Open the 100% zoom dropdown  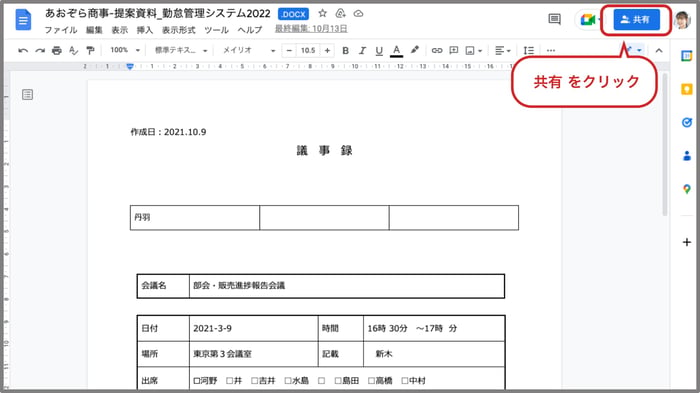(x=125, y=50)
